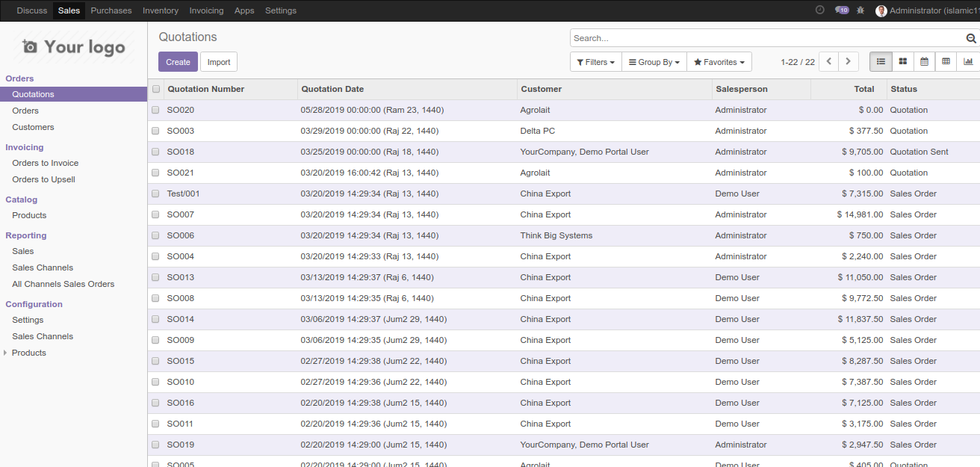Open Sales Channels under Configuration
Image resolution: width=980 pixels, height=467 pixels.
click(43, 336)
